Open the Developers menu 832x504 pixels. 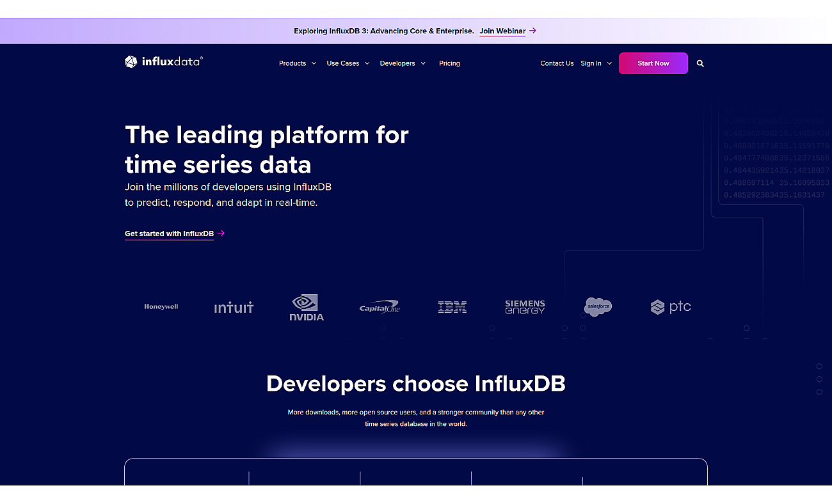(397, 63)
